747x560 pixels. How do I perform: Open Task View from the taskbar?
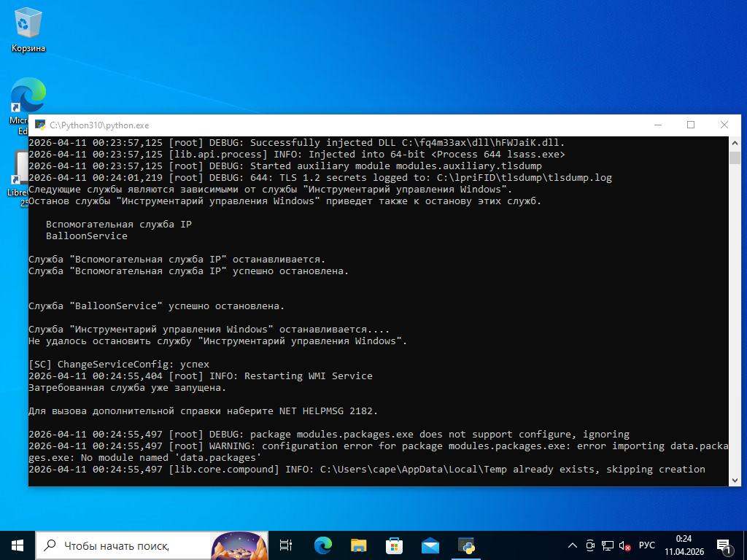[x=286, y=545]
